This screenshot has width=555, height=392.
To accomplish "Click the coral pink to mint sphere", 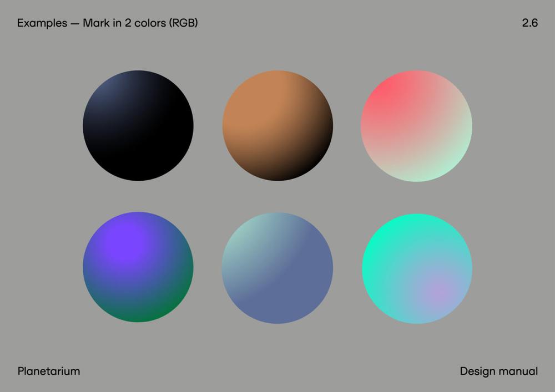I will coord(416,126).
